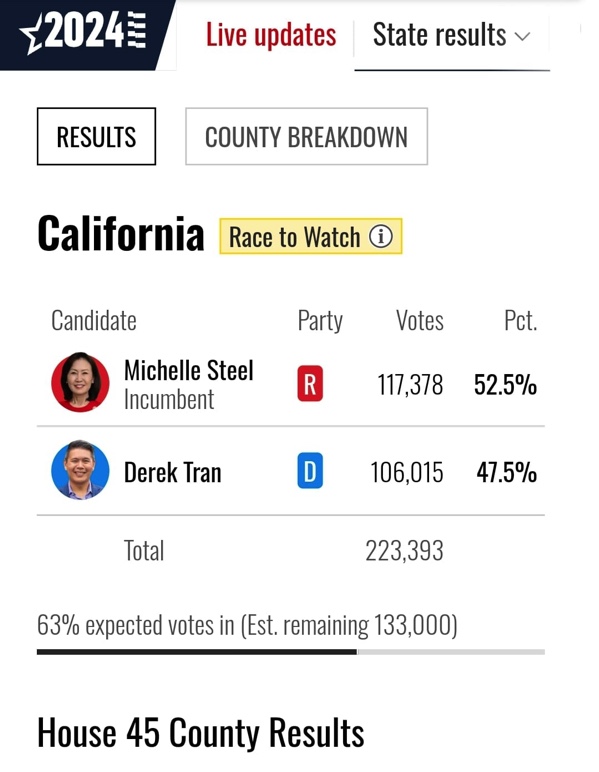599x772 pixels.
Task: Click the expected votes progress bar
Action: 291,652
